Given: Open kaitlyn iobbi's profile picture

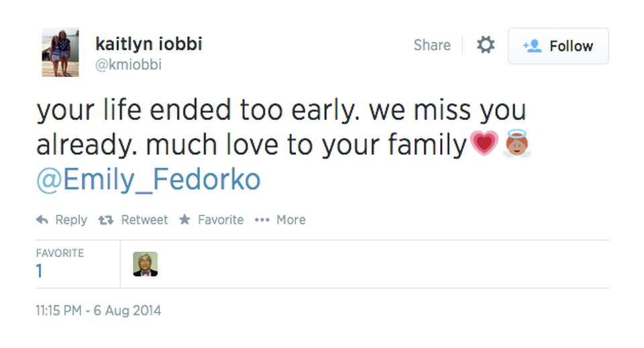Looking at the screenshot, I should coord(60,52).
